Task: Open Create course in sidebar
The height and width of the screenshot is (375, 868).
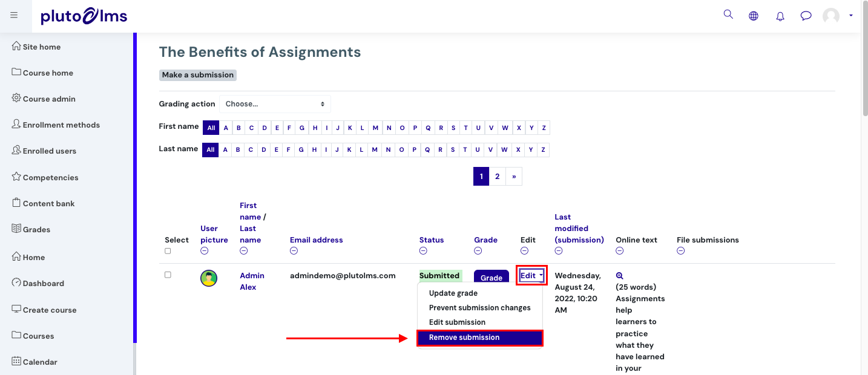Action: (x=44, y=310)
